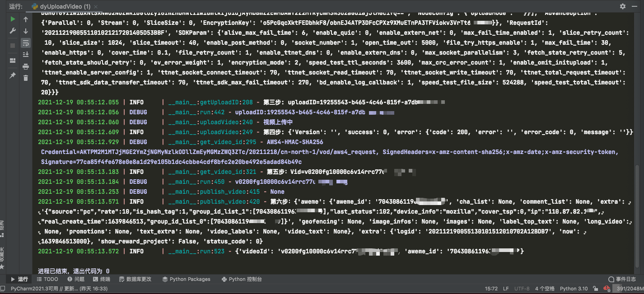Open run configuration wrench icon
The image size is (644, 294).
pos(13,31)
